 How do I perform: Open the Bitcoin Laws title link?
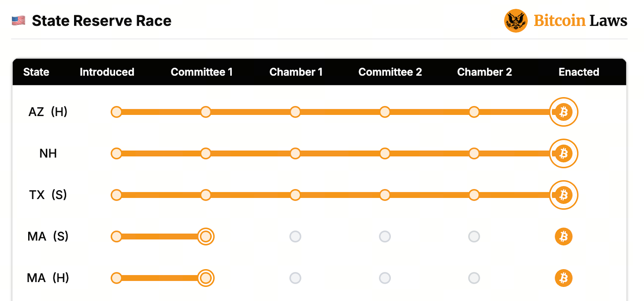tap(580, 21)
